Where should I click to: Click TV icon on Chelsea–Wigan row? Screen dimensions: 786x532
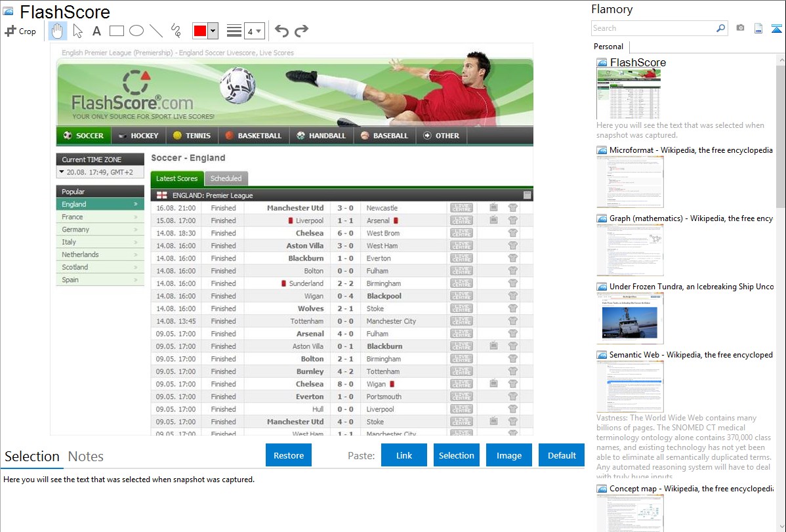click(494, 383)
